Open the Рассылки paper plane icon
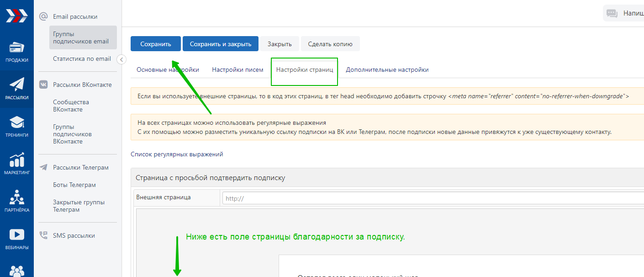 (x=16, y=85)
